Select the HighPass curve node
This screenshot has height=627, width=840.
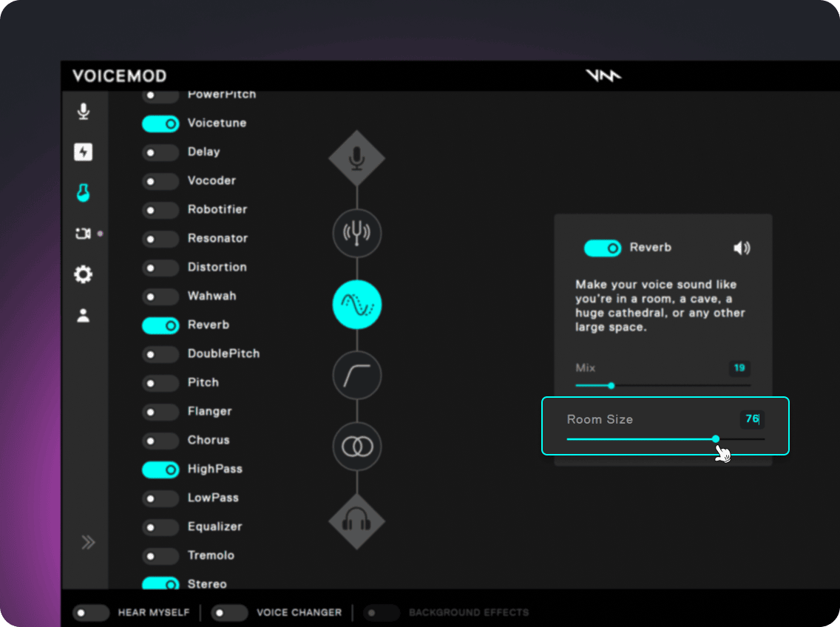click(357, 376)
